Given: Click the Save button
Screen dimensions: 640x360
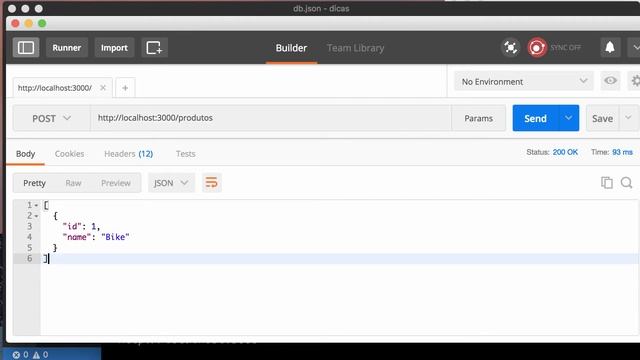Looking at the screenshot, I should (602, 118).
